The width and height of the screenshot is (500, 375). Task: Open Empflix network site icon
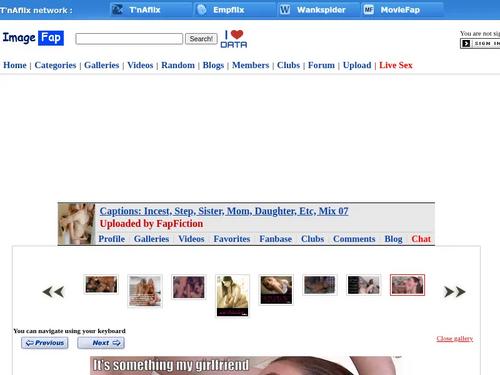[x=201, y=10]
